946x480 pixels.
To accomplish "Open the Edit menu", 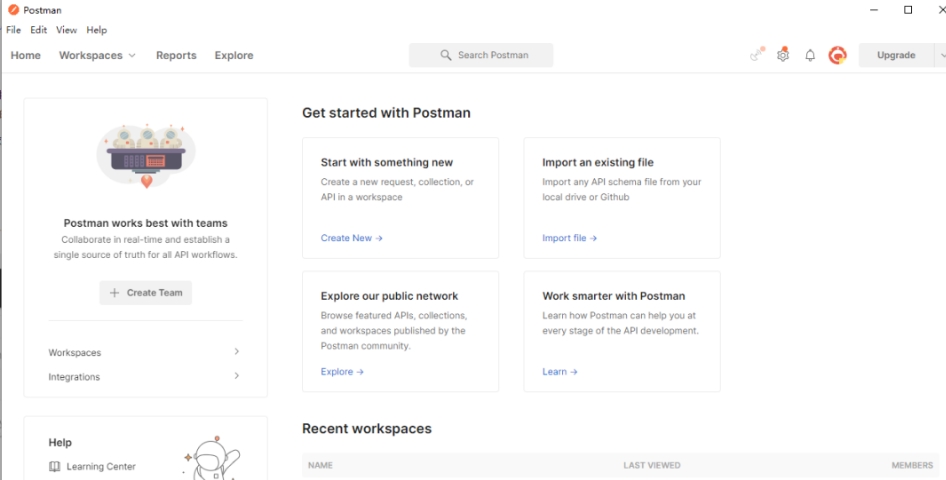I will coord(39,30).
